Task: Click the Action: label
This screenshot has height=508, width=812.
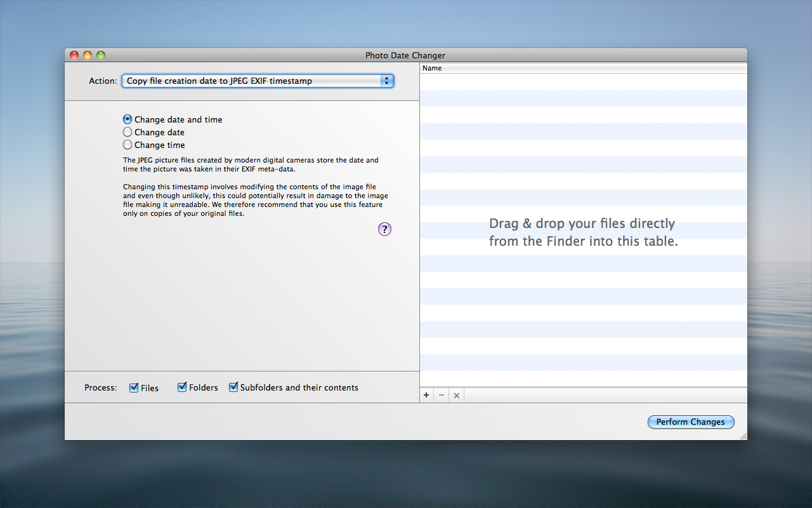Action: point(103,81)
